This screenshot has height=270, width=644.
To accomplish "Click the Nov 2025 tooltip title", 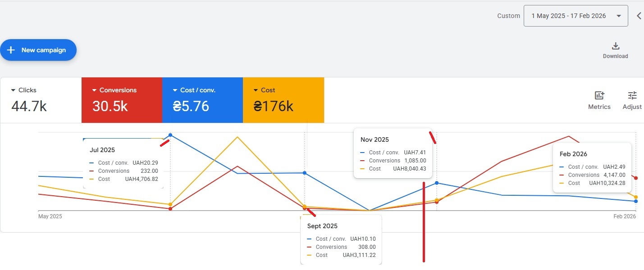I will point(375,139).
